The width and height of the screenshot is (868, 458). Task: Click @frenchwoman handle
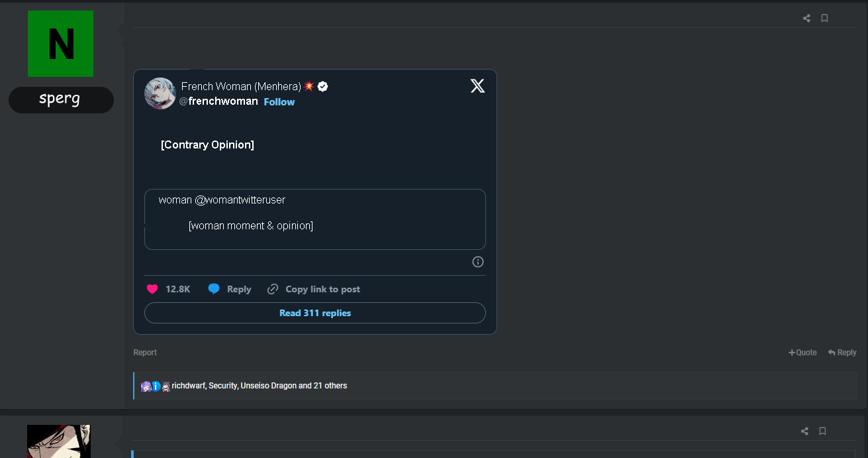218,101
